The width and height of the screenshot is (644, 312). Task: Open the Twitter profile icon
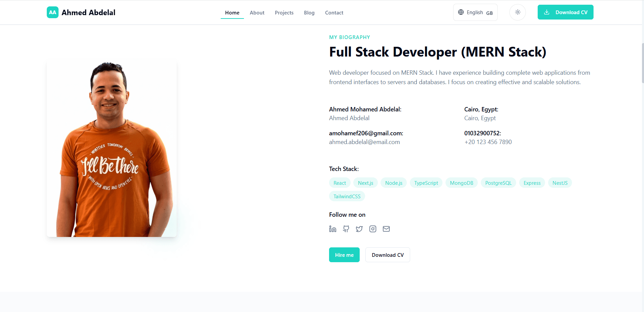click(359, 229)
